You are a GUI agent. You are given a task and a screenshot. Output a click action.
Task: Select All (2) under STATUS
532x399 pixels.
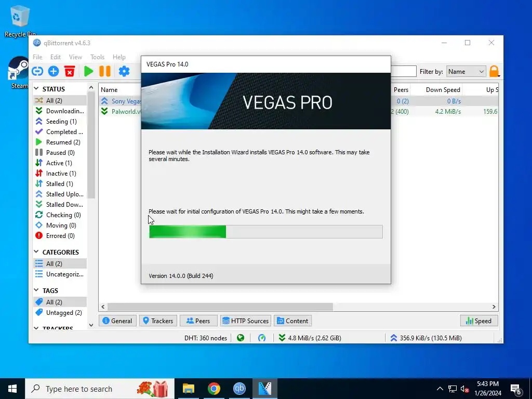pos(60,100)
